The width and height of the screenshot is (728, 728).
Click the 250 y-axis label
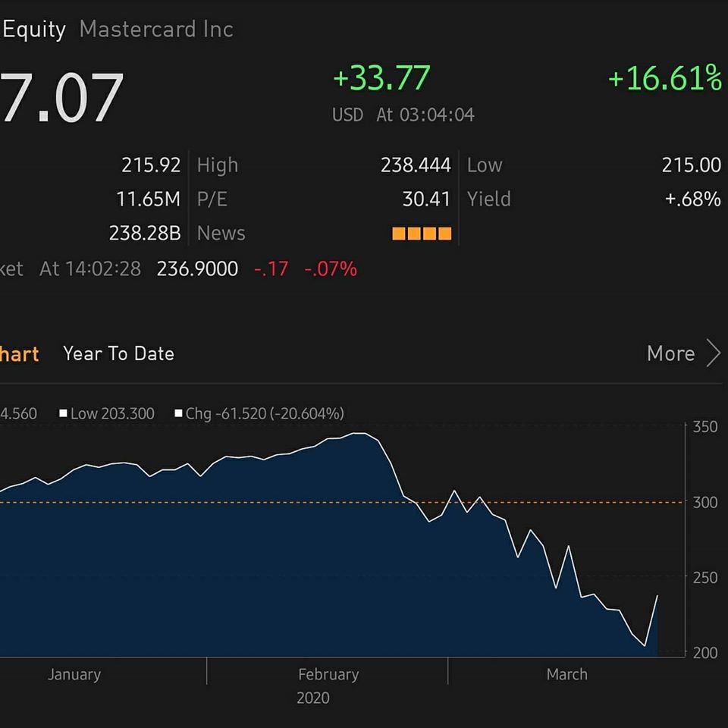[x=704, y=578]
